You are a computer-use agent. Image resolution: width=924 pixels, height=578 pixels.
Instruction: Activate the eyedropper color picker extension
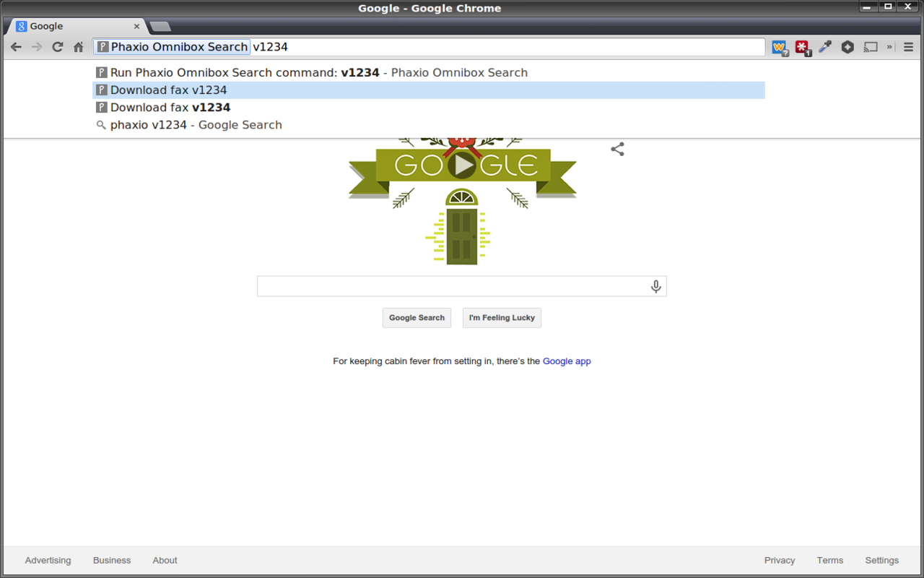(825, 47)
